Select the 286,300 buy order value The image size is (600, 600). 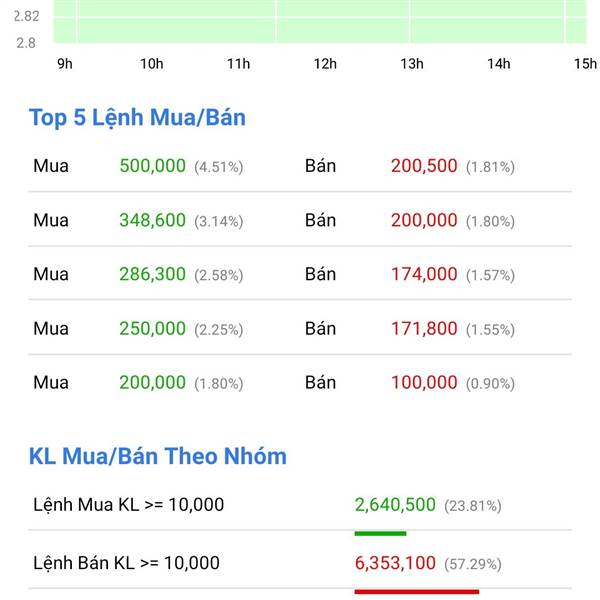click(x=152, y=274)
